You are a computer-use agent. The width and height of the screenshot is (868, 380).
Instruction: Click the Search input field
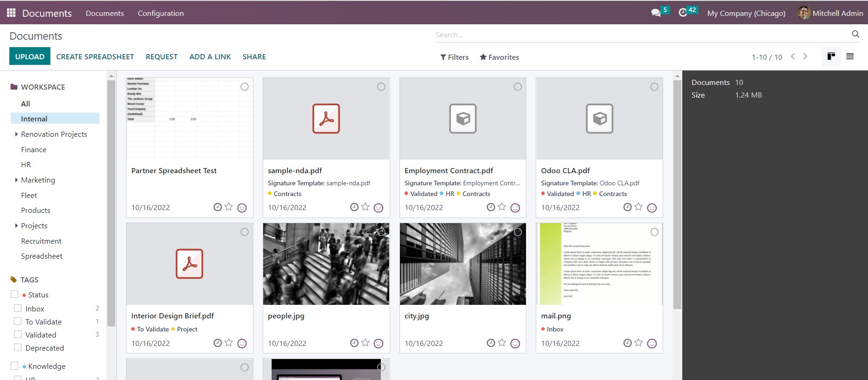click(x=642, y=35)
